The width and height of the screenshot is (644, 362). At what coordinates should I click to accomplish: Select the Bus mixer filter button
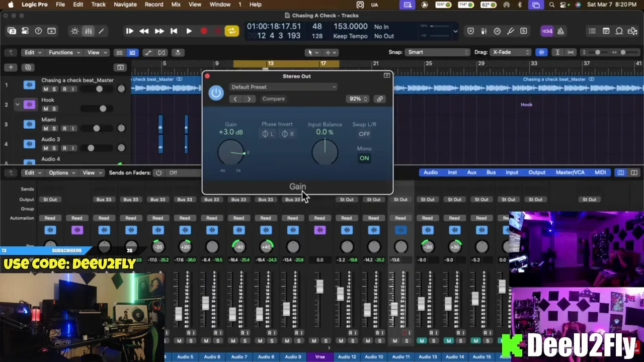[x=491, y=172]
